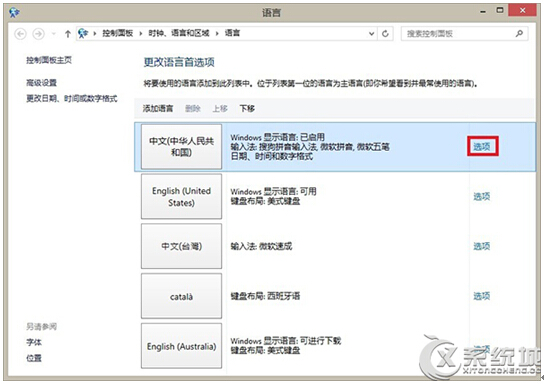Open 更改日期、时间或数字格式 link
This screenshot has height=384, width=544.
[x=72, y=99]
